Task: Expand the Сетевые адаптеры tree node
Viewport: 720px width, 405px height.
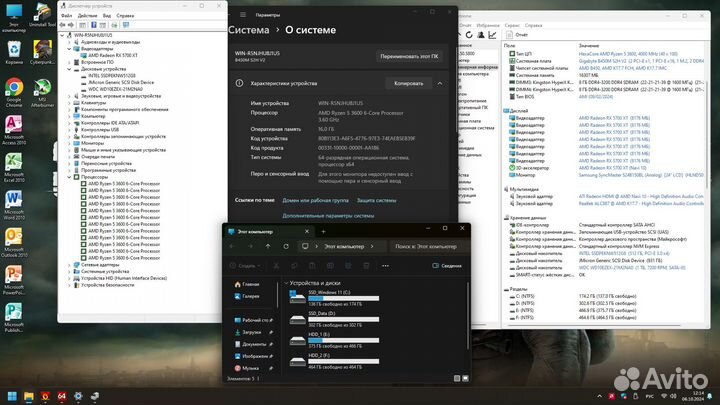Action: point(69,265)
